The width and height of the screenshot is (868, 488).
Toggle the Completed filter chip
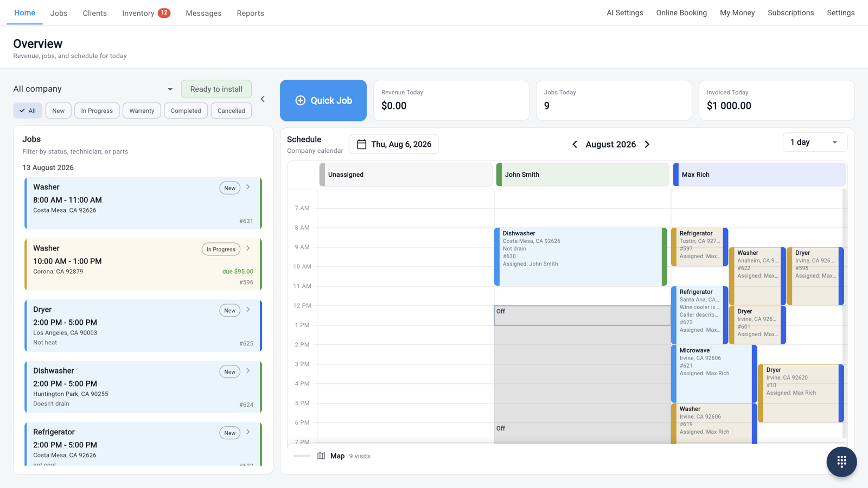[186, 111]
